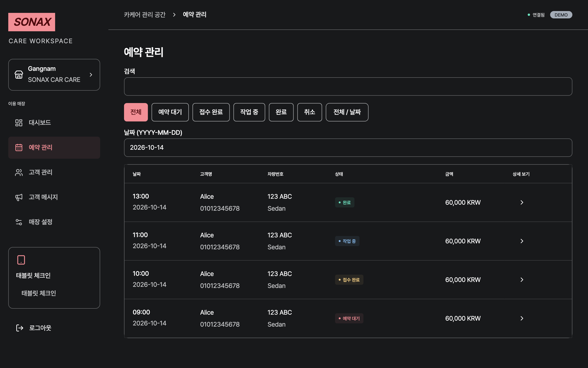Go to 카케어 관리 공간 breadcrumb
Image resolution: width=588 pixels, height=368 pixels.
point(144,14)
